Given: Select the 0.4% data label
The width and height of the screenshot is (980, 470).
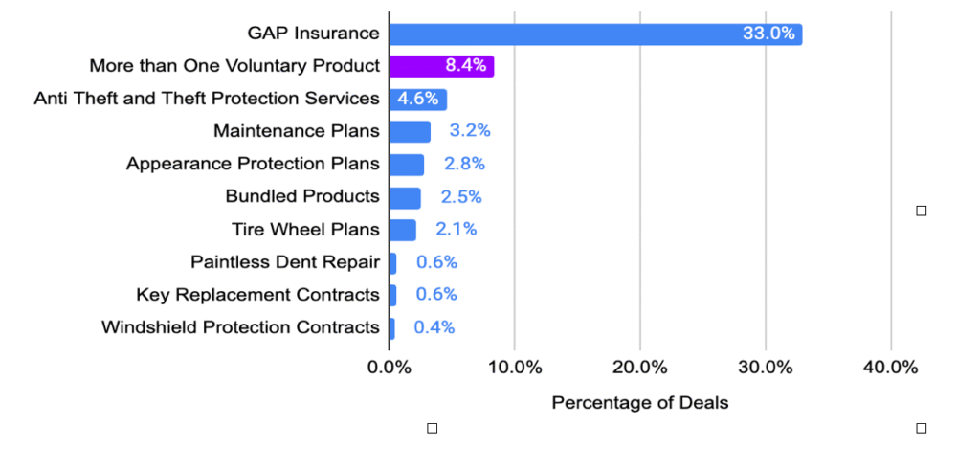Looking at the screenshot, I should 434,327.
